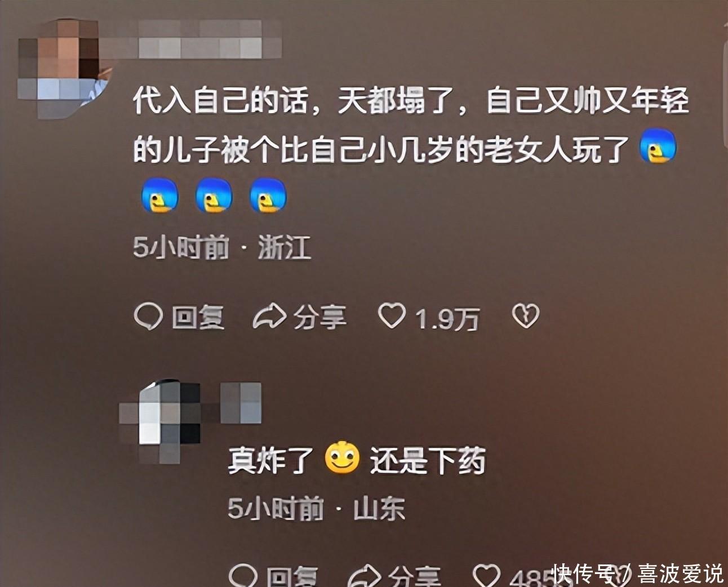Tap the speech bubble reply icon under Zhejiang comment
Screen dimensions: 728x587
click(x=148, y=317)
